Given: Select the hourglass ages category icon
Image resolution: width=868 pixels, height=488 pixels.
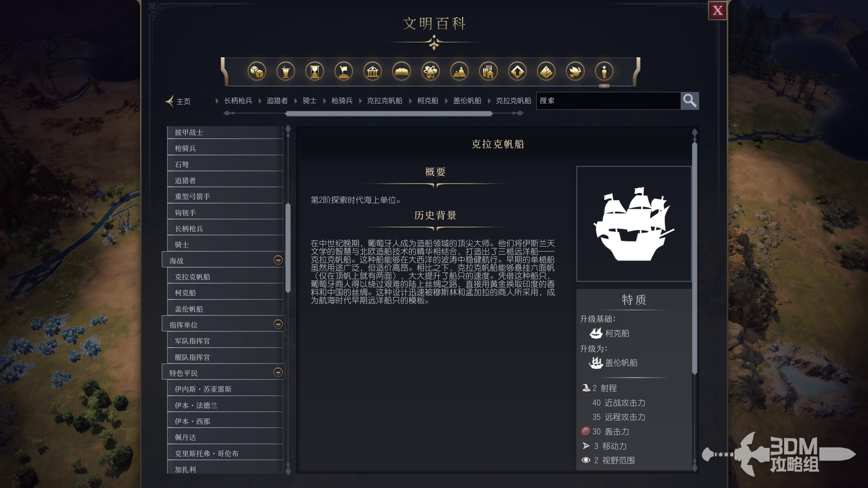Looking at the screenshot, I should pyautogui.click(x=314, y=72).
